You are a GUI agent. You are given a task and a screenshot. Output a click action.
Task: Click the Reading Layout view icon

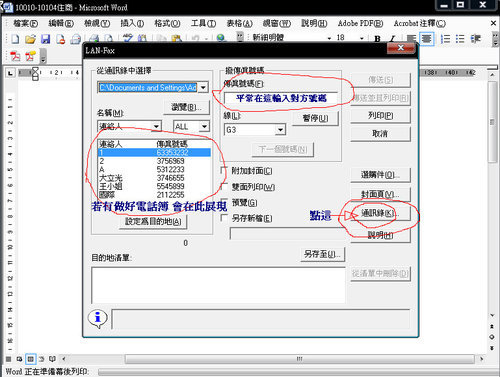click(x=52, y=359)
